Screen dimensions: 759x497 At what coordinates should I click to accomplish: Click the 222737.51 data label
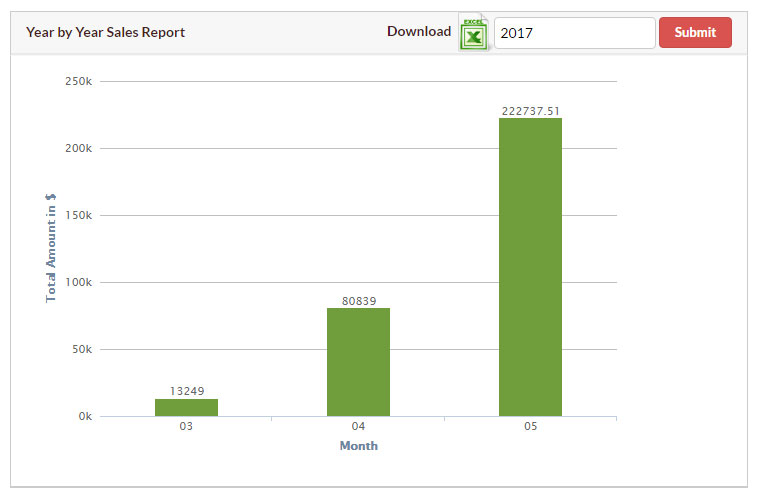[530, 111]
